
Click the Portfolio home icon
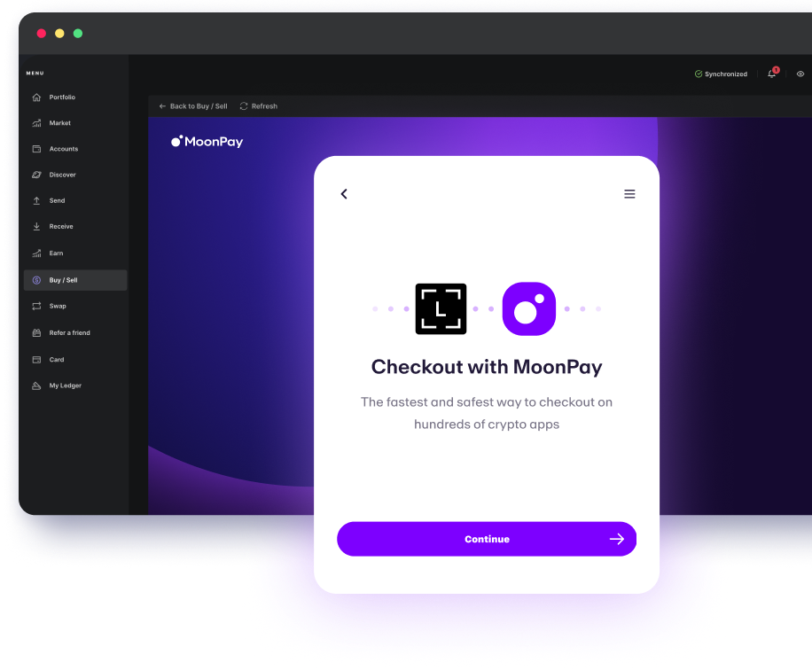pyautogui.click(x=35, y=97)
